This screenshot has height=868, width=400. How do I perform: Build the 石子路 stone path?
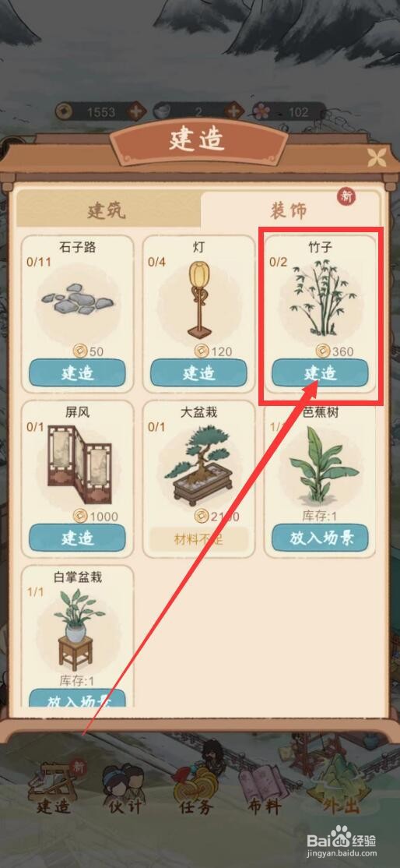click(x=77, y=372)
